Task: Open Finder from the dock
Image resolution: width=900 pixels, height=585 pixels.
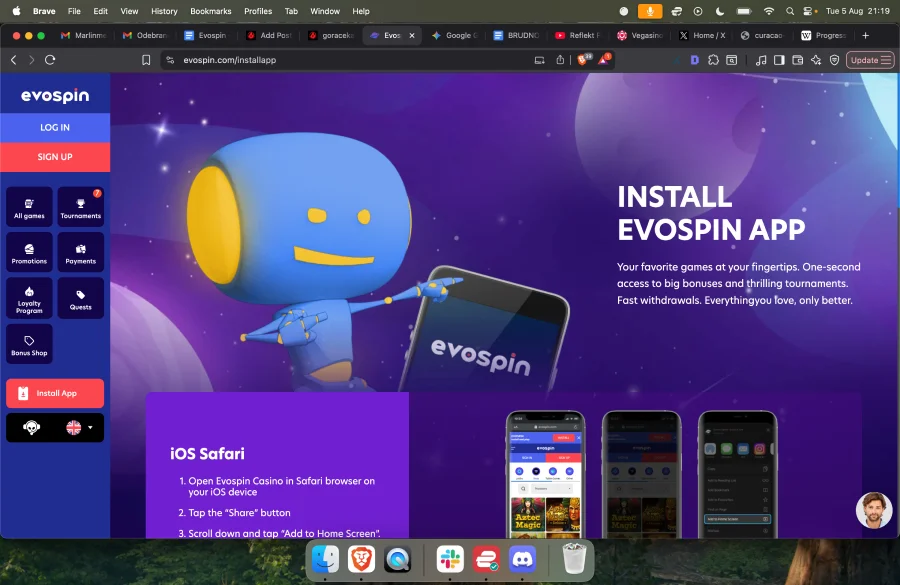Action: [325, 559]
